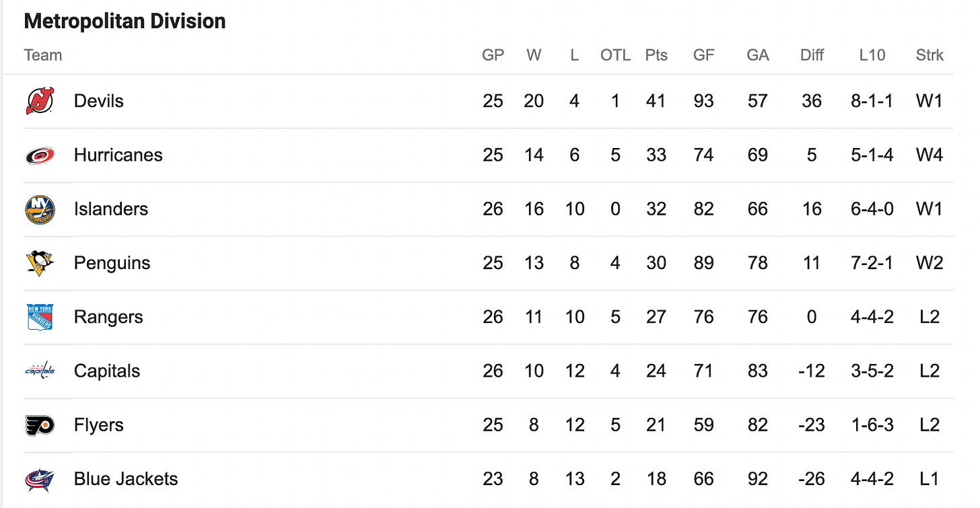Open the Hurricanes team name link
Viewport: 980px width, 508px height.
click(x=118, y=155)
